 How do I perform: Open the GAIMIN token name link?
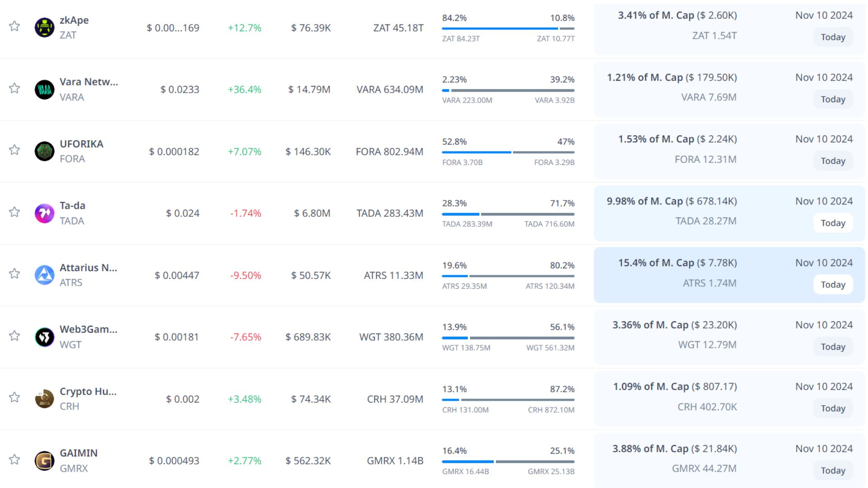pyautogui.click(x=79, y=453)
